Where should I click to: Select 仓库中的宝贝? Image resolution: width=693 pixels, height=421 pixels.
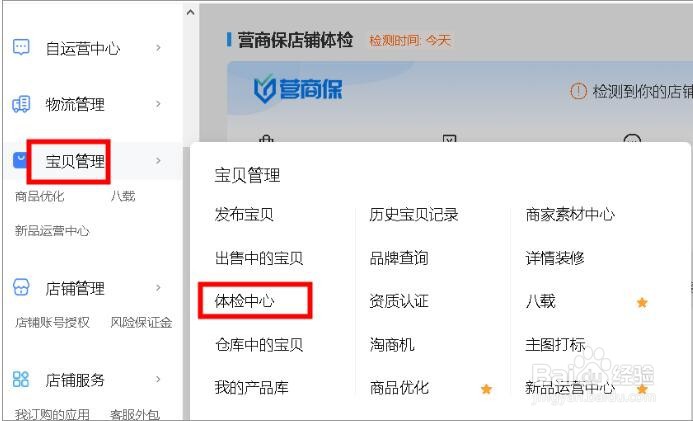click(259, 345)
